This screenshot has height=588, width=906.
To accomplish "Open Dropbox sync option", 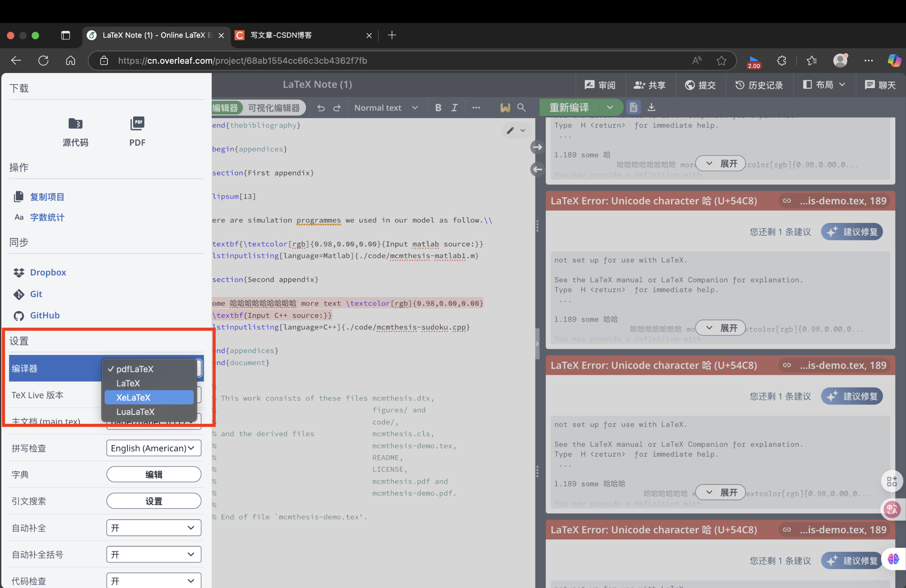I will [48, 272].
